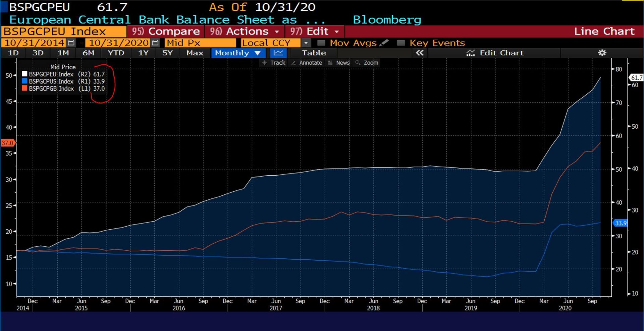This screenshot has width=644, height=331.
Task: Collapse panel with double left chevron
Action: 420,53
